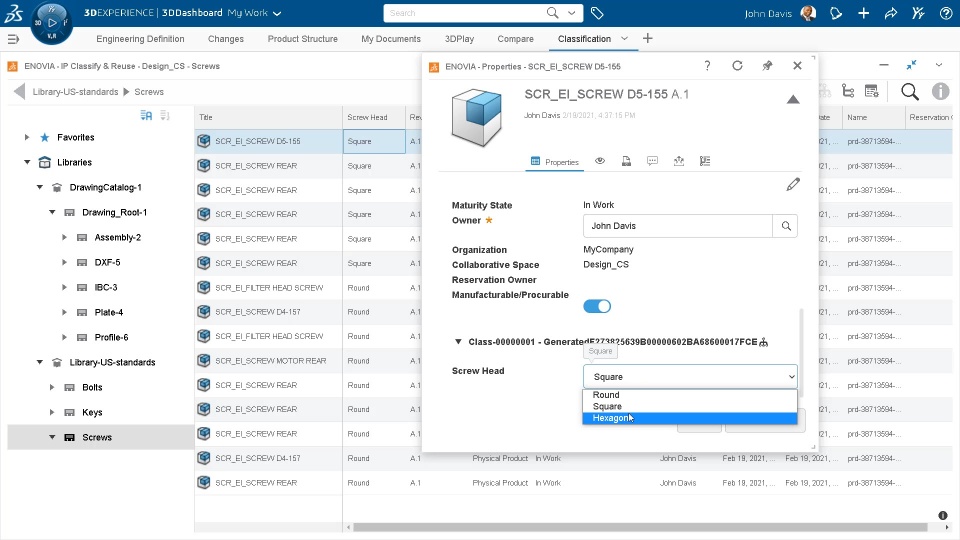Collapse the Library-US-standards tree node
Image resolution: width=960 pixels, height=540 pixels.
click(x=40, y=362)
